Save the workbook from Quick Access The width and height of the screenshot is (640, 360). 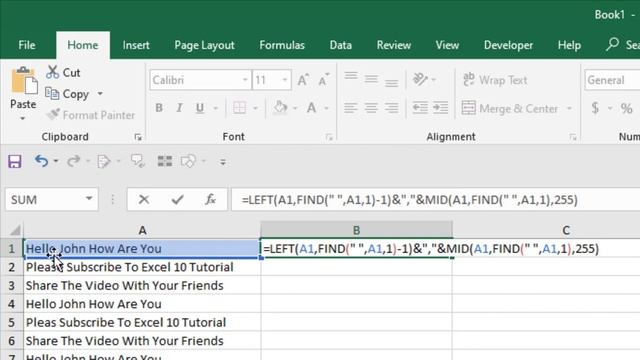[15, 161]
